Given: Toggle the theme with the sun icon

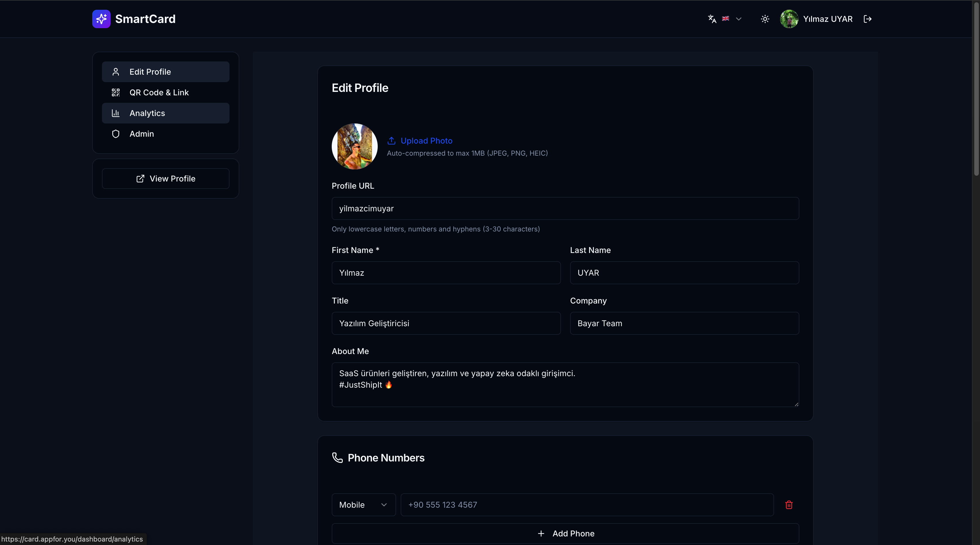Looking at the screenshot, I should [765, 19].
